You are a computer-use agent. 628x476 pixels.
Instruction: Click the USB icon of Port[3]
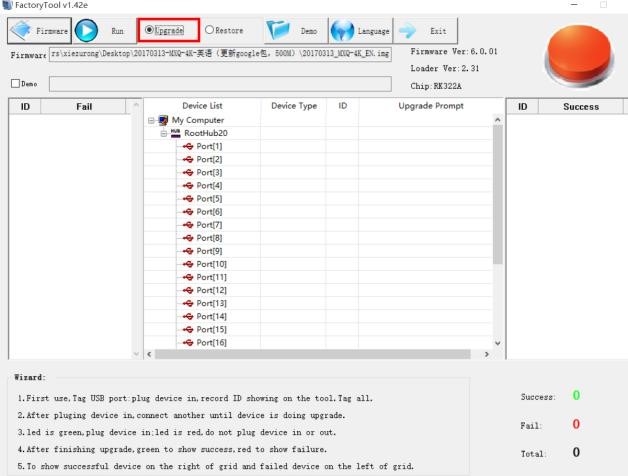(x=188, y=173)
